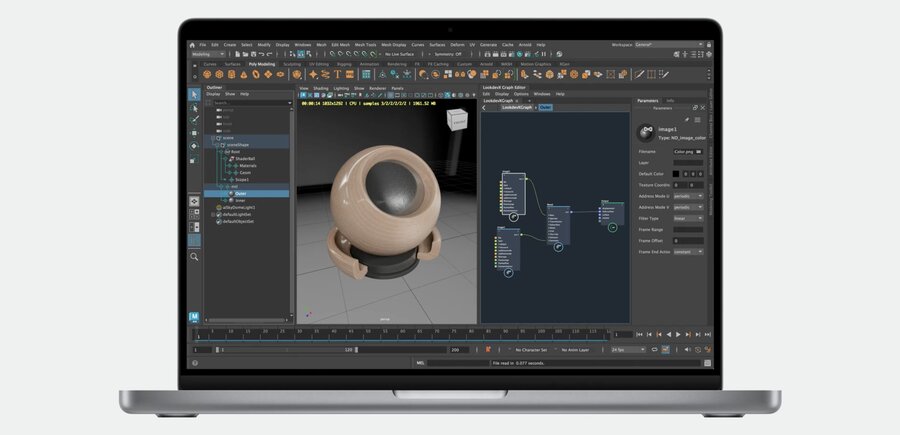Select the Inner item in Outliner
Image resolution: width=900 pixels, height=435 pixels.
[240, 200]
